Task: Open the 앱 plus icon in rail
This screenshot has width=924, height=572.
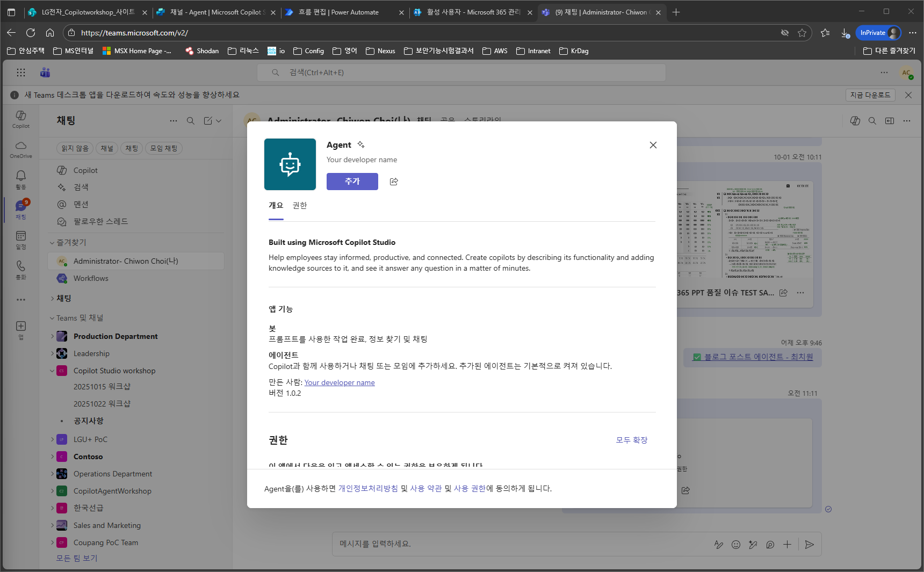Action: point(21,330)
